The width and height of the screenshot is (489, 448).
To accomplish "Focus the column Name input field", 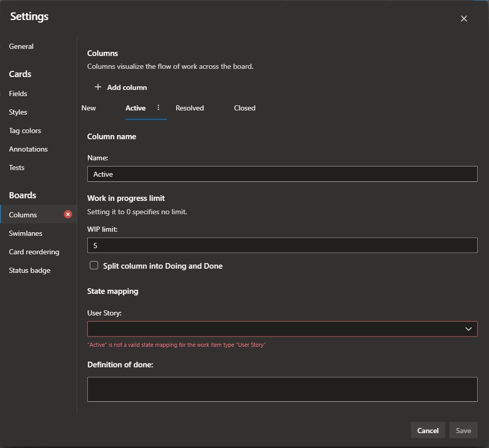I will pos(282,174).
